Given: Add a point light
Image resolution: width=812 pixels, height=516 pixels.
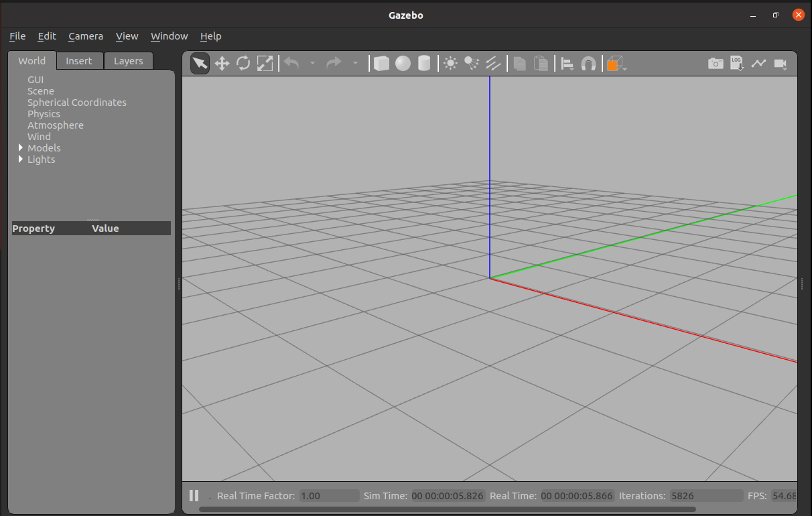Looking at the screenshot, I should (x=450, y=64).
